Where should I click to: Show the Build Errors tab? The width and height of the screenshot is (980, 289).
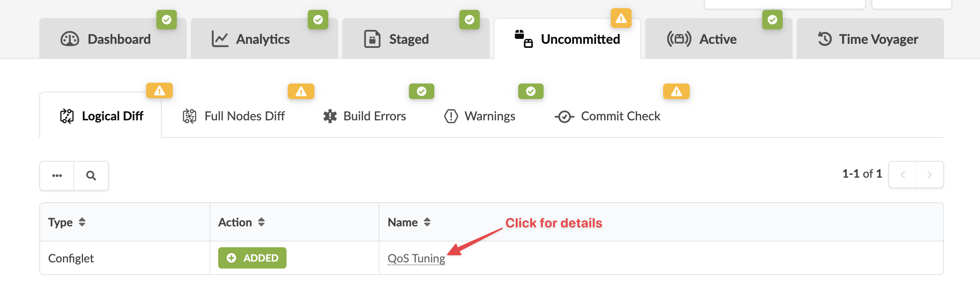364,116
